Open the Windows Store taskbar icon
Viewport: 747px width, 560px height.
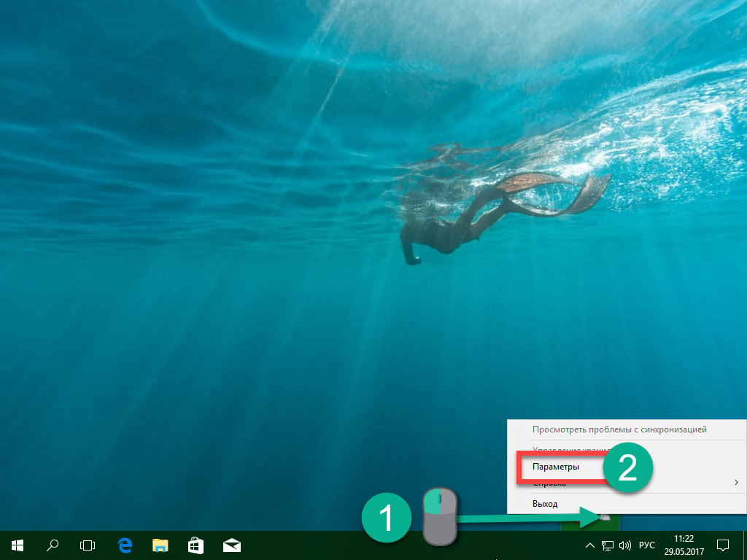click(196, 545)
